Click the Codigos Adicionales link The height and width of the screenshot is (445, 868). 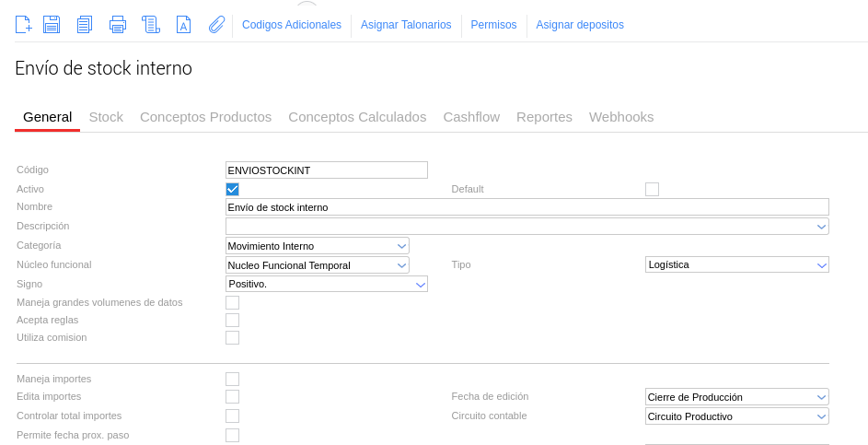(292, 25)
